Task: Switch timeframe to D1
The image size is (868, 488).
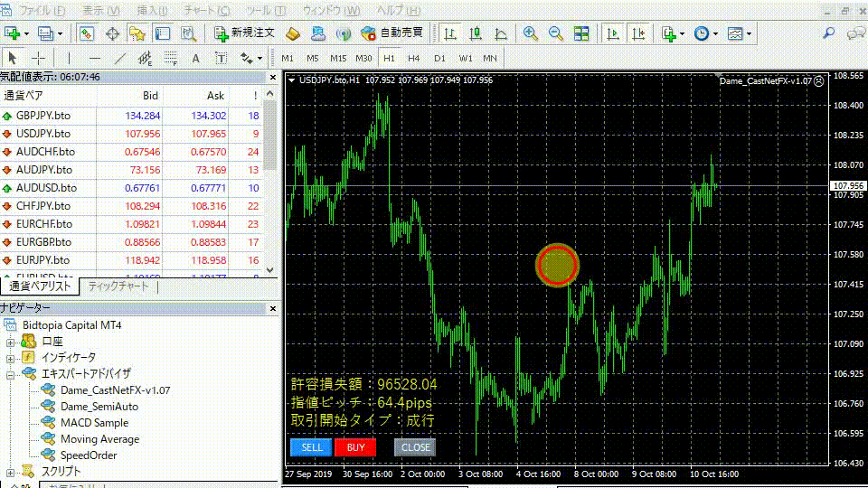Action: pos(439,58)
